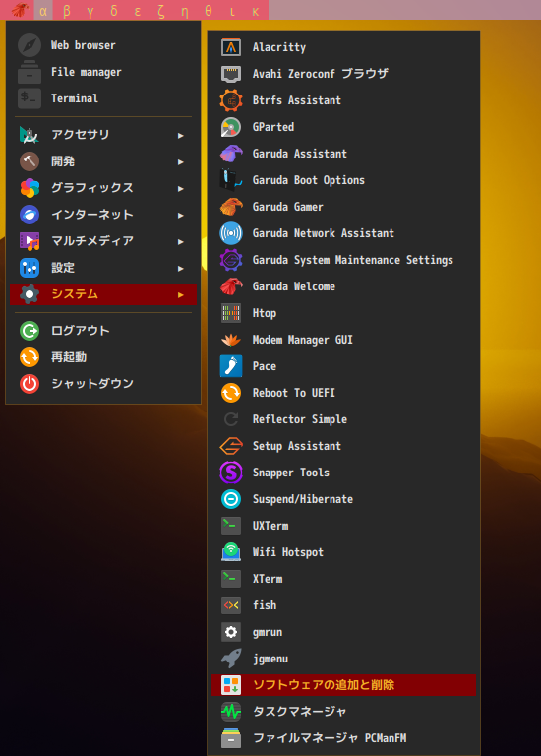Open Pace footprint icon
541x756 pixels.
click(x=231, y=366)
